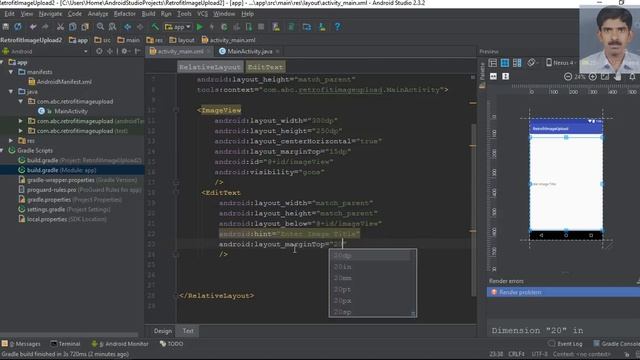Click the Help question mark icon

click(337, 27)
